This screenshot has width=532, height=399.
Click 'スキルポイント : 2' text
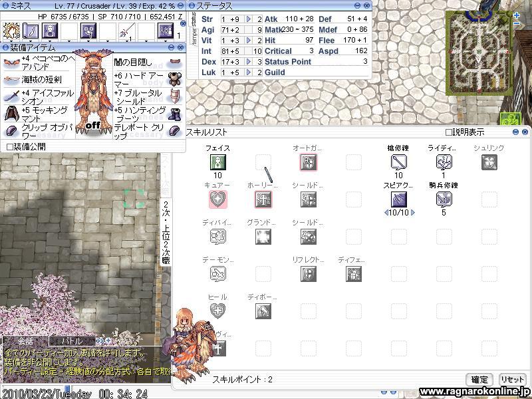243,379
